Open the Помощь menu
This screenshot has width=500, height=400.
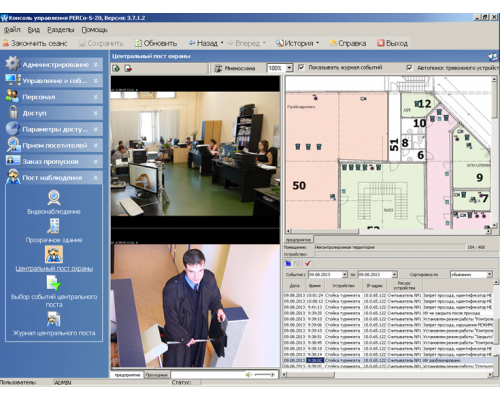click(94, 30)
